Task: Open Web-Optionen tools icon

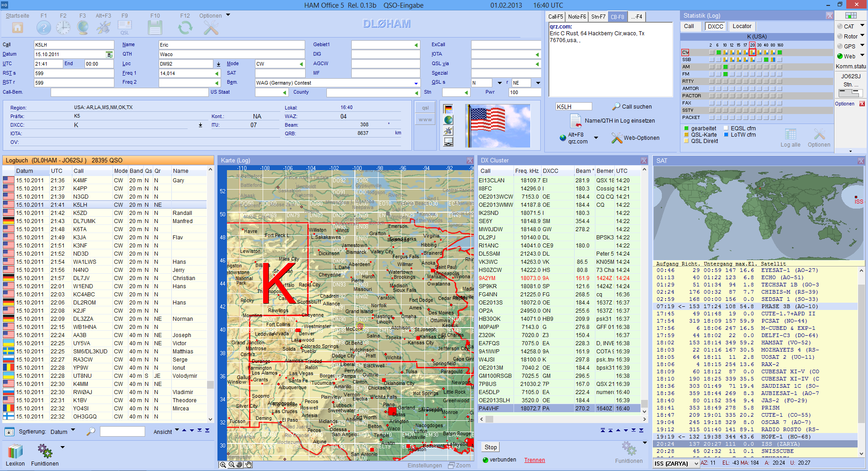Action: pyautogui.click(x=617, y=138)
